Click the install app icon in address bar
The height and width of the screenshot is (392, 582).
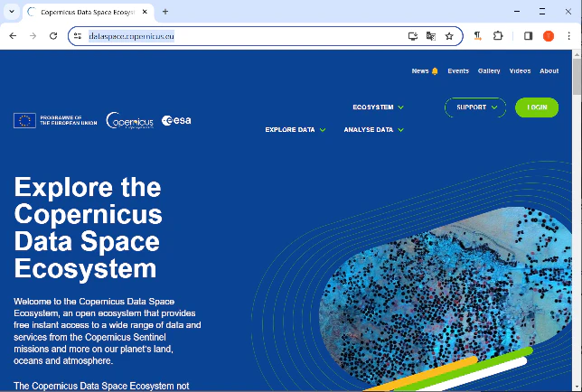413,36
